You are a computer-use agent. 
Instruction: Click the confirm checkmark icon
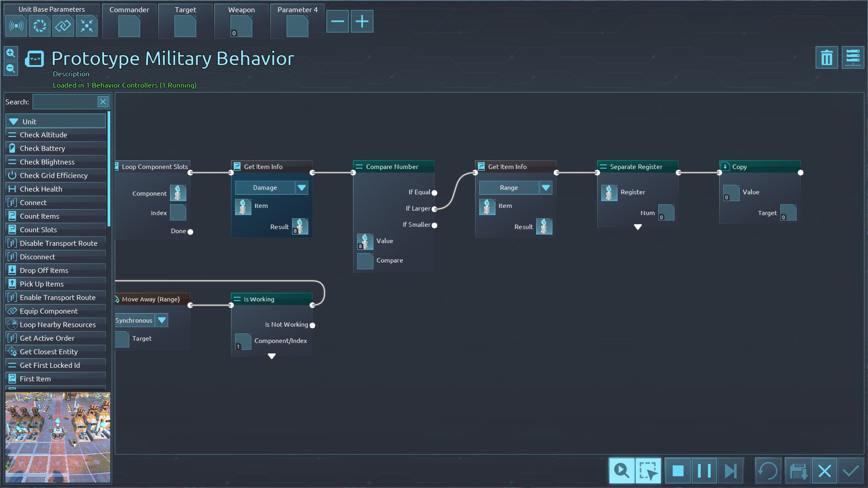pos(851,471)
